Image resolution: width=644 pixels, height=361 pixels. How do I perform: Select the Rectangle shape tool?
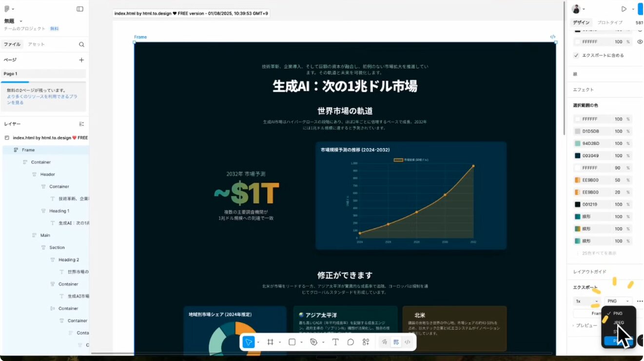coord(292,342)
